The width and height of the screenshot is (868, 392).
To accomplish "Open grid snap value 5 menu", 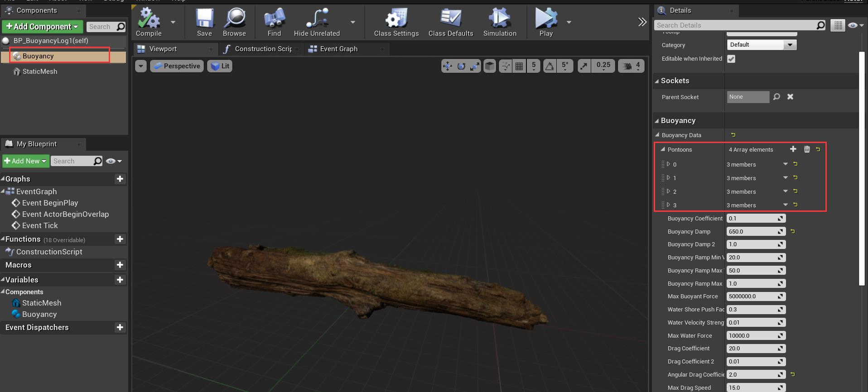I will click(x=534, y=66).
